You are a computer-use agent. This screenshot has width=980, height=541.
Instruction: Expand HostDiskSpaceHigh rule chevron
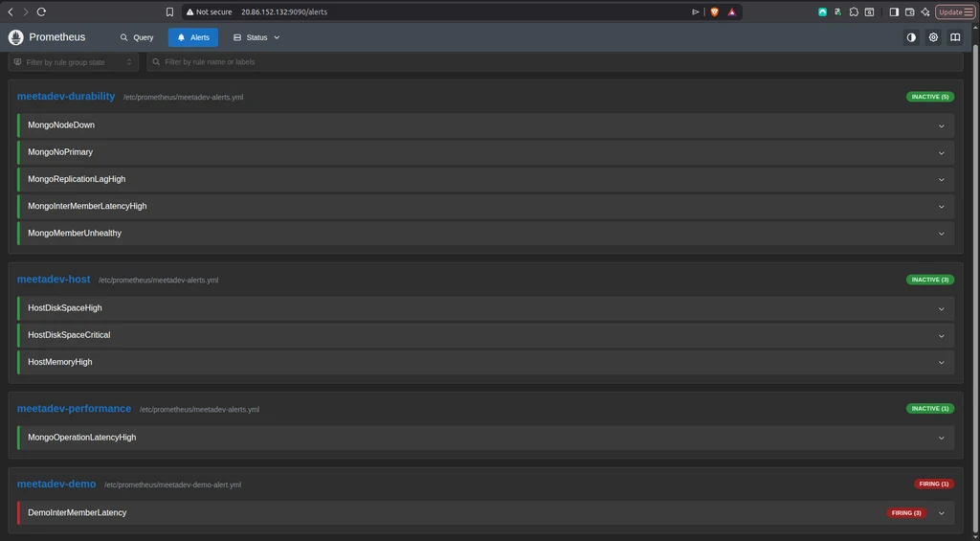pos(942,308)
